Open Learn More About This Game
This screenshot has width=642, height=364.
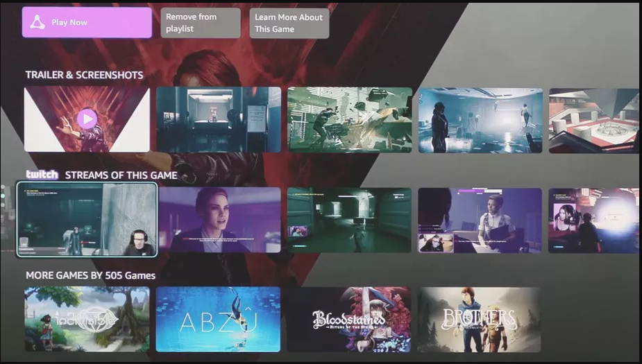pyautogui.click(x=289, y=24)
